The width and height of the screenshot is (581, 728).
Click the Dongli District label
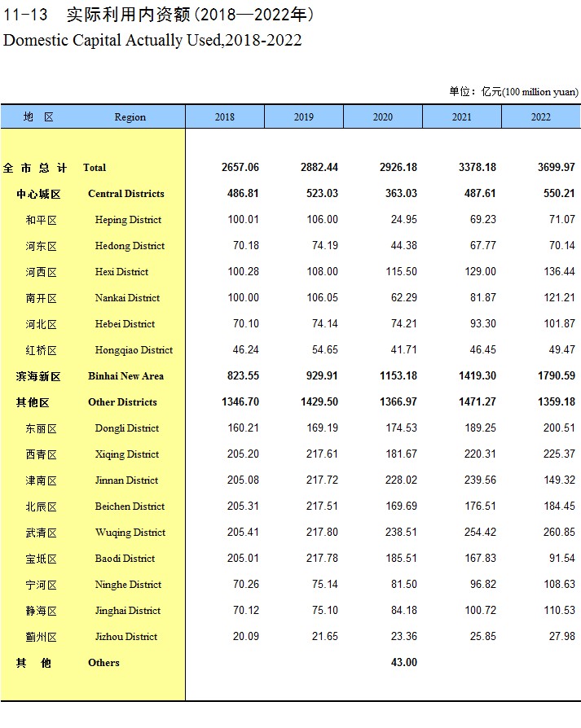[x=127, y=428]
